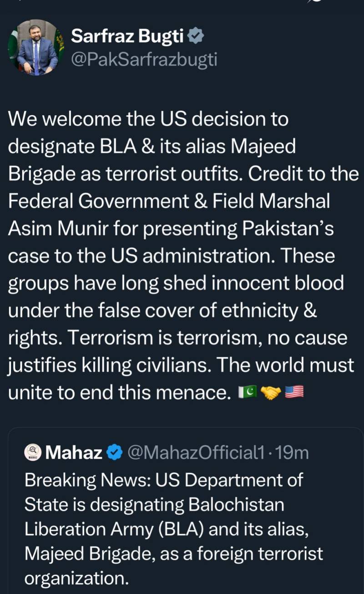Open the @PakSarfrazbugti handle
The width and height of the screenshot is (364, 594).
[144, 60]
